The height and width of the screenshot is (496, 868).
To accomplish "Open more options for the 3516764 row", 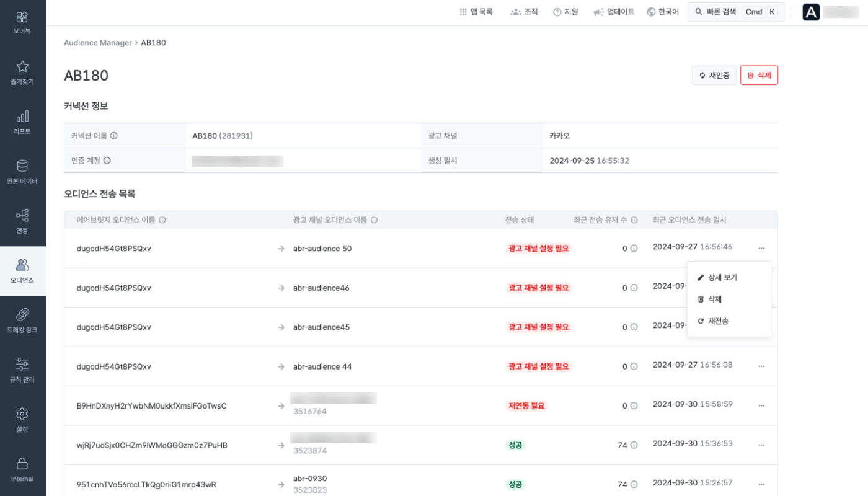I will coord(761,405).
